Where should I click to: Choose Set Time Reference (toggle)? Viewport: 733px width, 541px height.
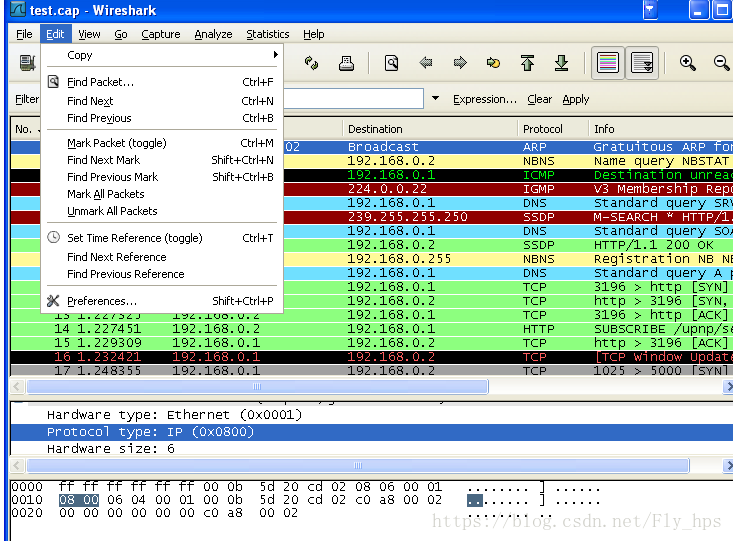tap(162, 238)
